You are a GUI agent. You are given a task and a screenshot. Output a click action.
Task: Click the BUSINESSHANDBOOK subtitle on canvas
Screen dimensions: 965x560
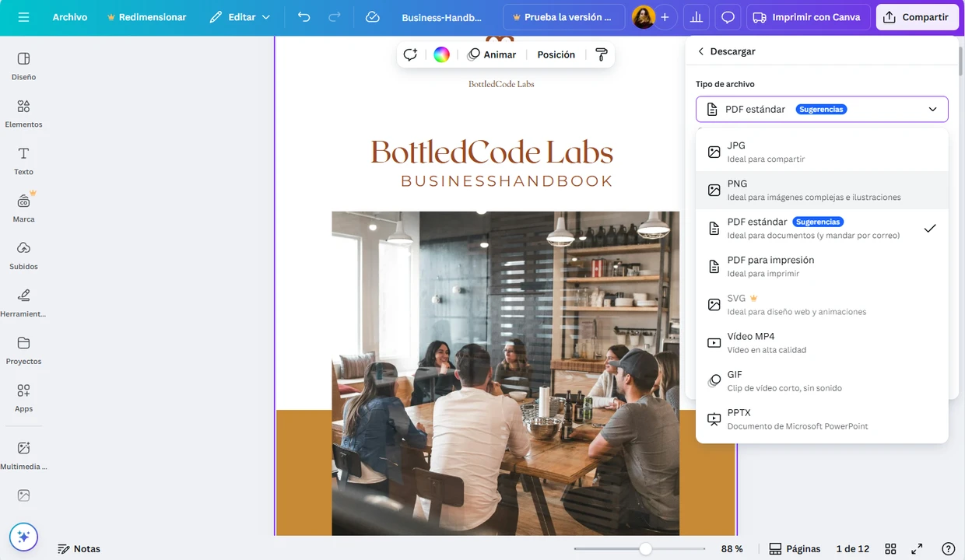[507, 181]
